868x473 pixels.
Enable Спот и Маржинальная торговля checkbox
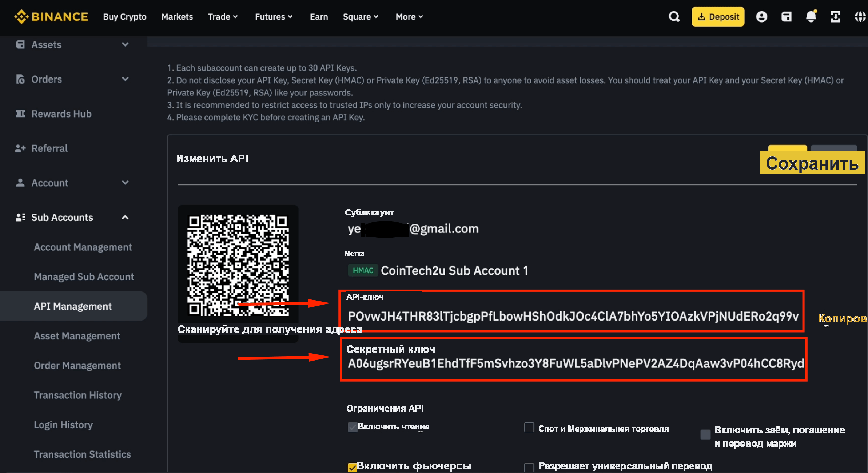click(x=529, y=427)
